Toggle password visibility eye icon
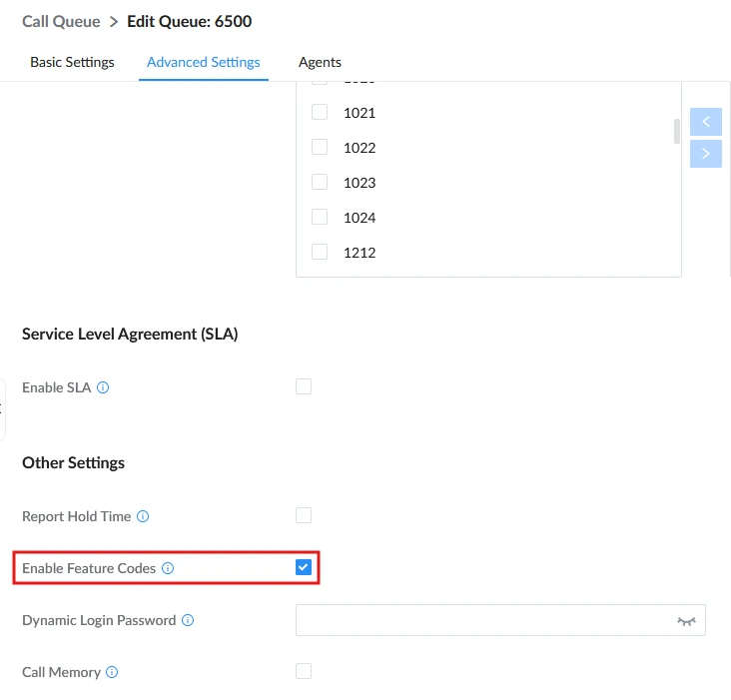 pyautogui.click(x=686, y=621)
